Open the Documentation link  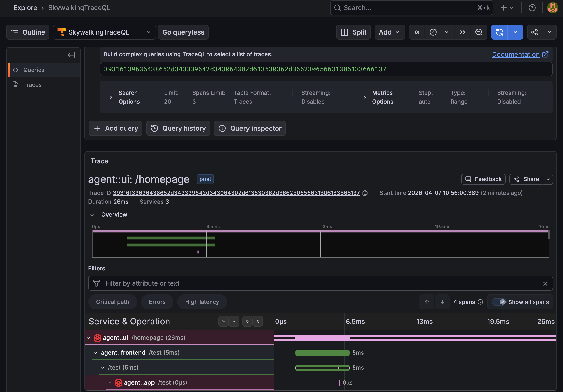click(516, 54)
